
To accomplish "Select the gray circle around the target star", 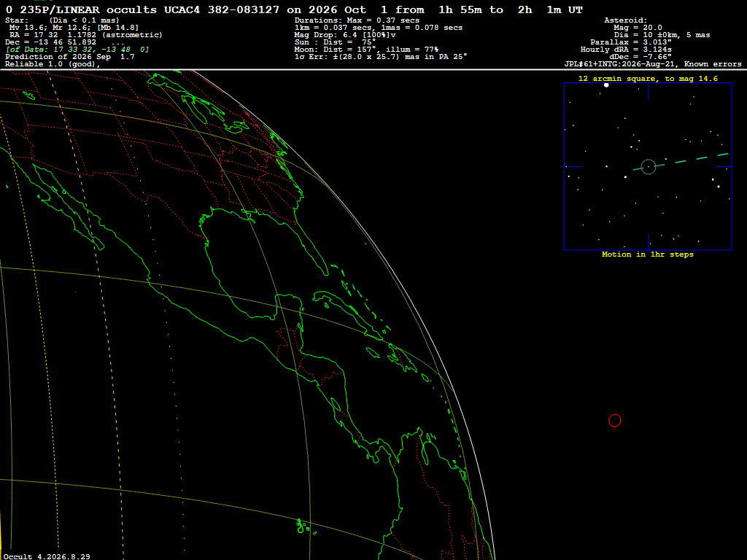I will [x=648, y=167].
